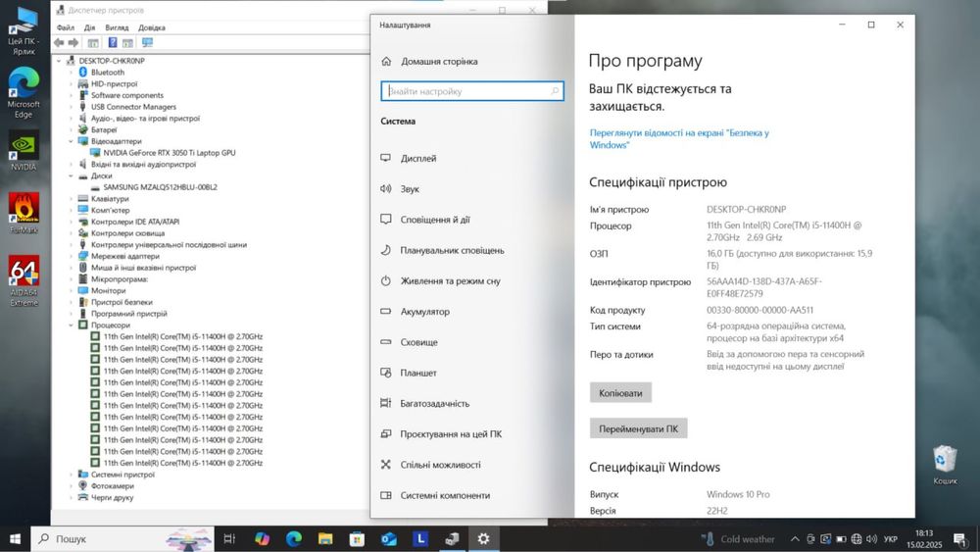Open File Explorer from the taskbar
Image resolution: width=980 pixels, height=552 pixels.
point(325,539)
